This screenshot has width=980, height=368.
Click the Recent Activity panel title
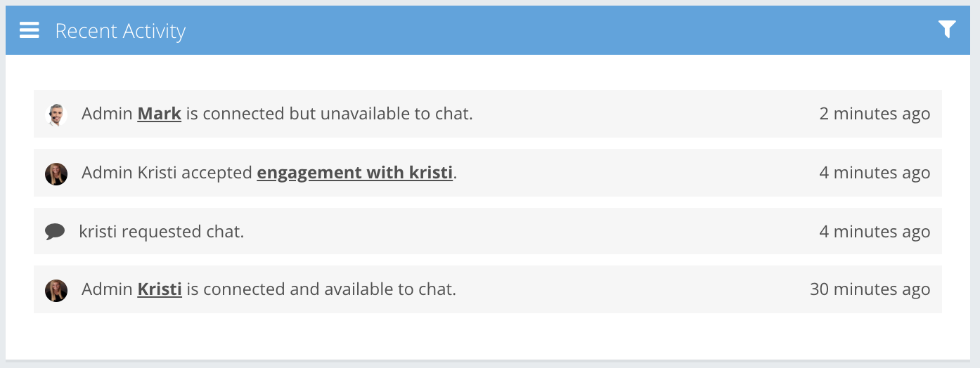(120, 31)
